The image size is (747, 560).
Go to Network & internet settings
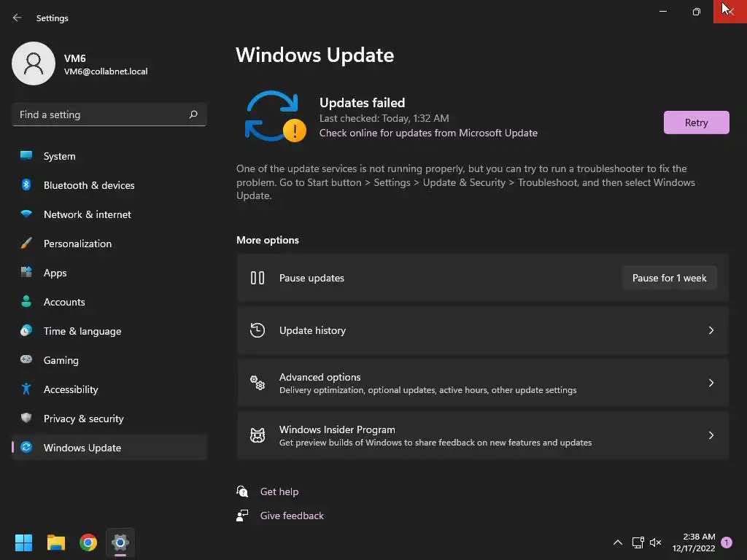click(x=109, y=214)
